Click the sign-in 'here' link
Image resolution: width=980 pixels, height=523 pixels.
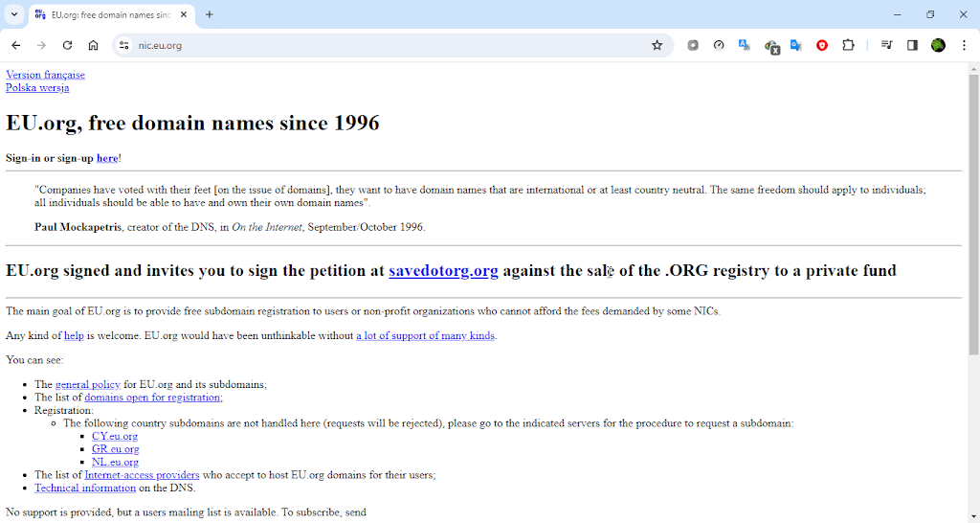coord(107,158)
